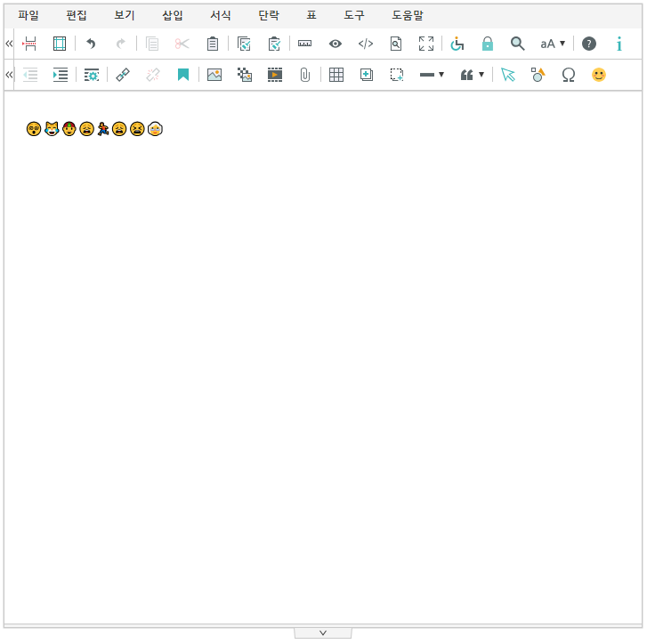Open the special characters omega picker

568,76
